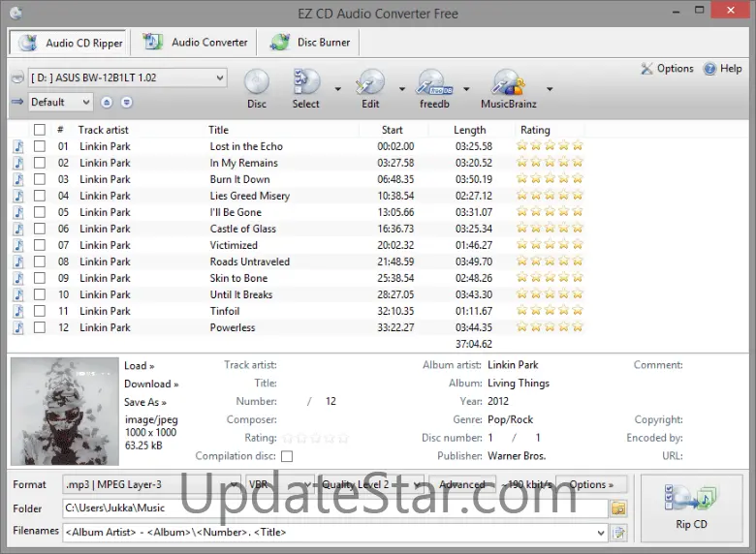Check the box for Powerless
The height and width of the screenshot is (554, 756).
tap(40, 327)
